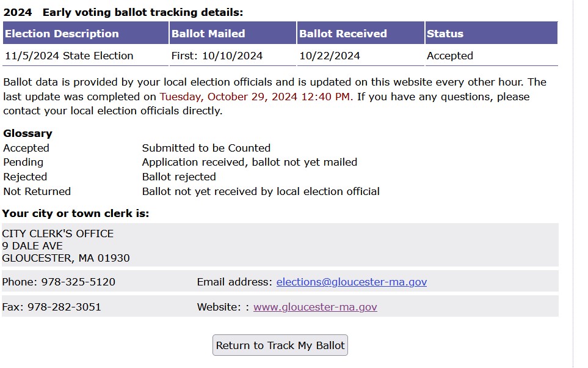Click the Election Description column header
This screenshot has width=588, height=368.
[62, 34]
